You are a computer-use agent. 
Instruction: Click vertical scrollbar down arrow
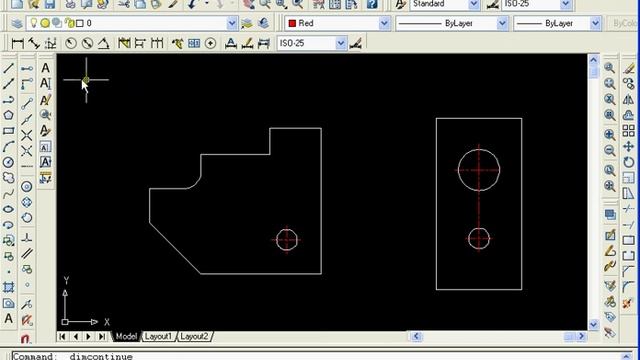[x=593, y=324]
